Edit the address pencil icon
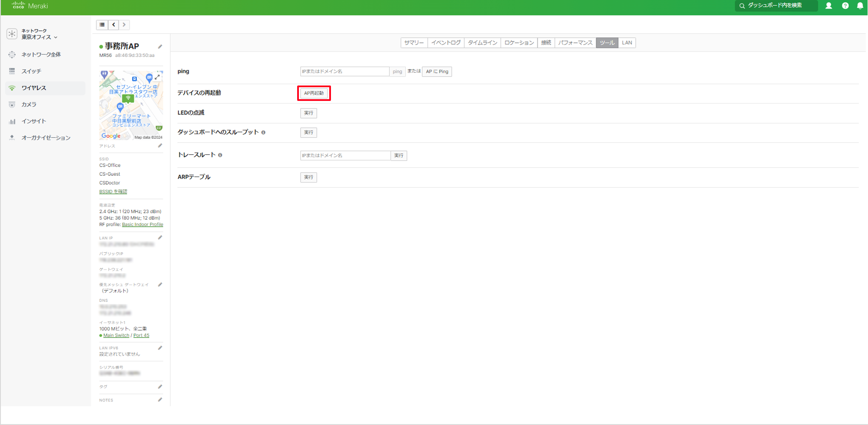Viewport: 868px width, 425px height. tap(160, 146)
